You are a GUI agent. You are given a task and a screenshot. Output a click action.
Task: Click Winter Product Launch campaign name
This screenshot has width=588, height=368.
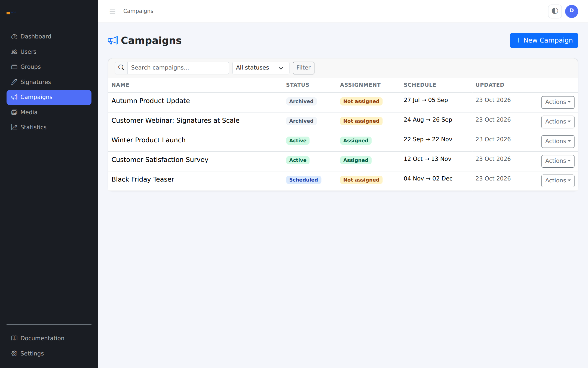(x=148, y=140)
